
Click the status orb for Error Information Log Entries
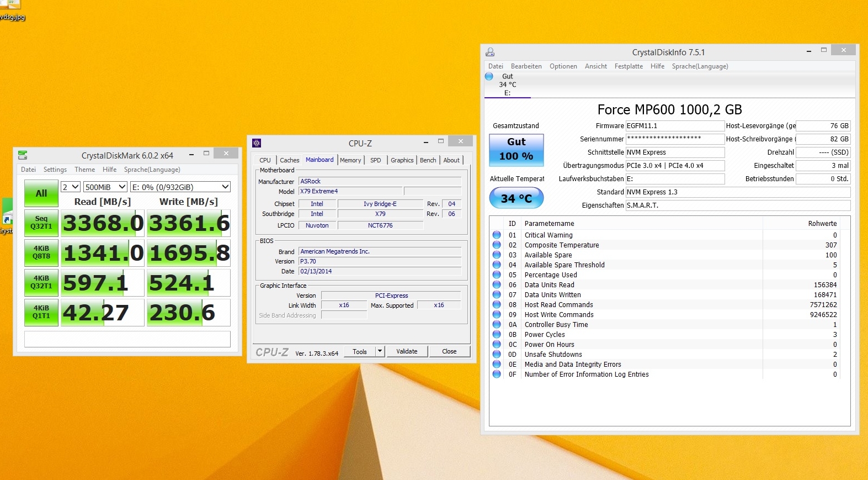click(497, 374)
